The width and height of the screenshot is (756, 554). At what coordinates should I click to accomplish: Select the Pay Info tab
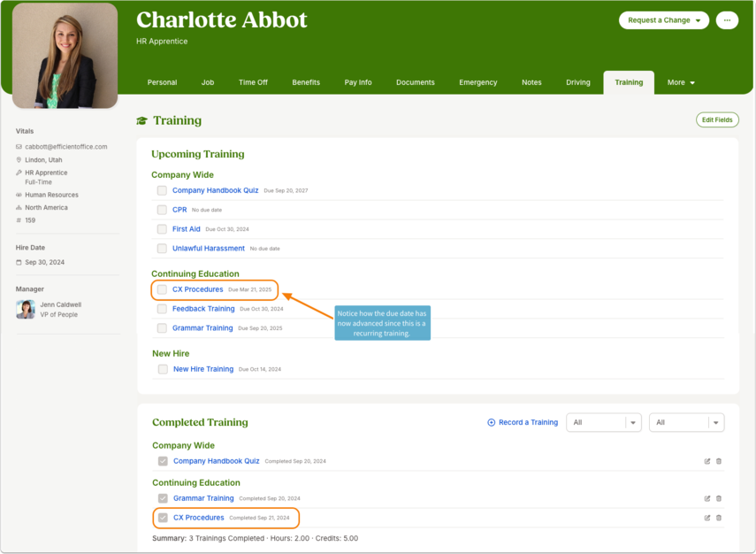click(x=358, y=82)
